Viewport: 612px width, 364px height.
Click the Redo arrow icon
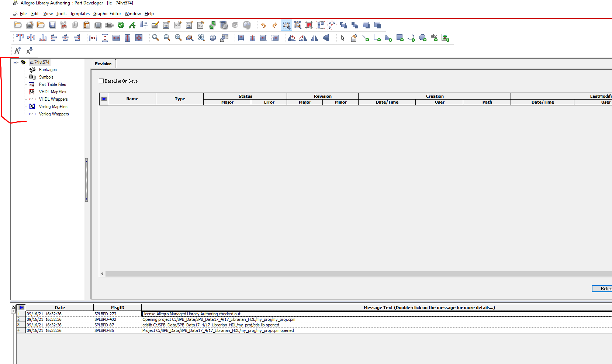click(274, 25)
